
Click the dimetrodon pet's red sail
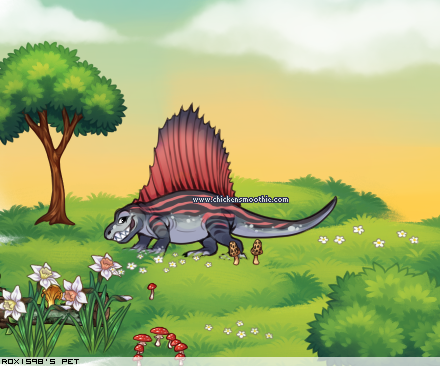click(188, 157)
